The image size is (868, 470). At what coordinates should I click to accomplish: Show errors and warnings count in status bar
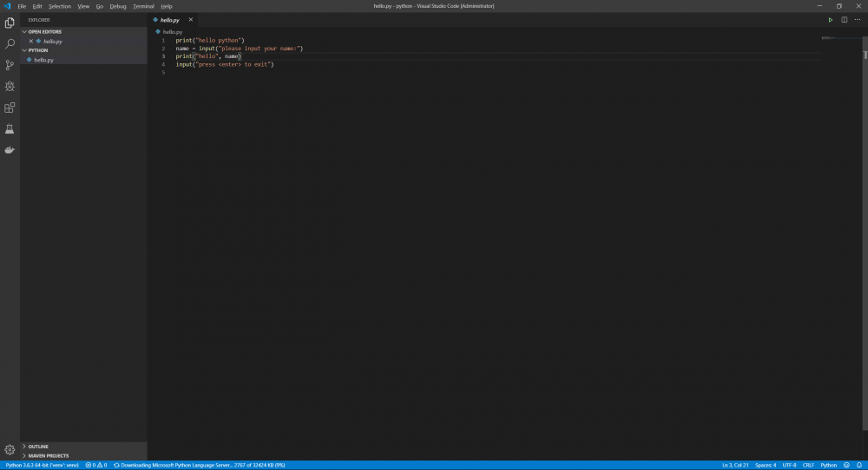point(96,465)
